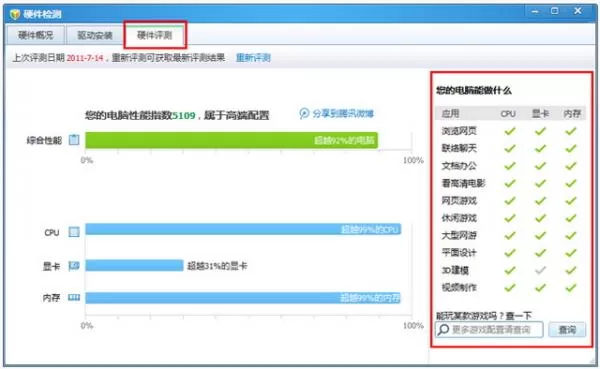Screen dimensions: 600x369
Task: Select the 3D建模 row label
Action: (455, 270)
